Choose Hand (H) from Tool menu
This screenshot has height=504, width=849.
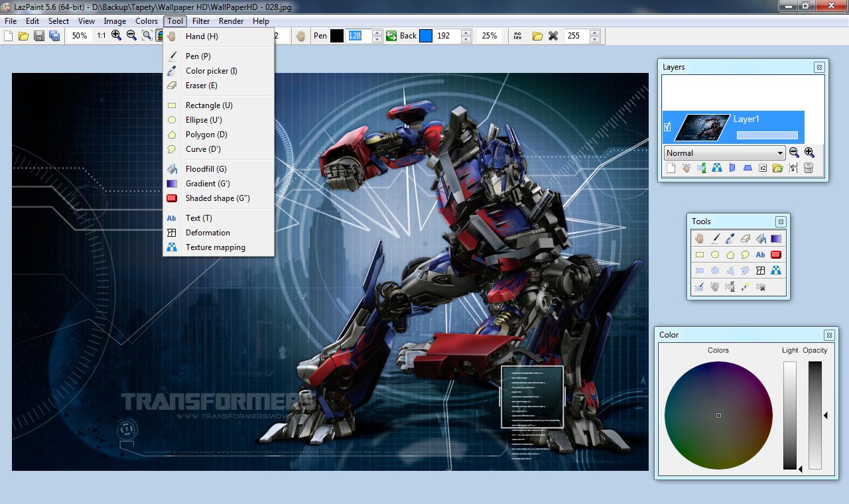(x=219, y=36)
